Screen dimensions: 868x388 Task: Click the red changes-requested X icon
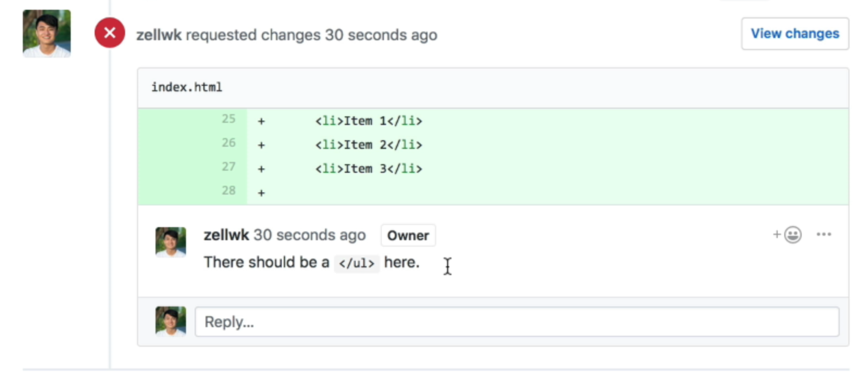109,33
